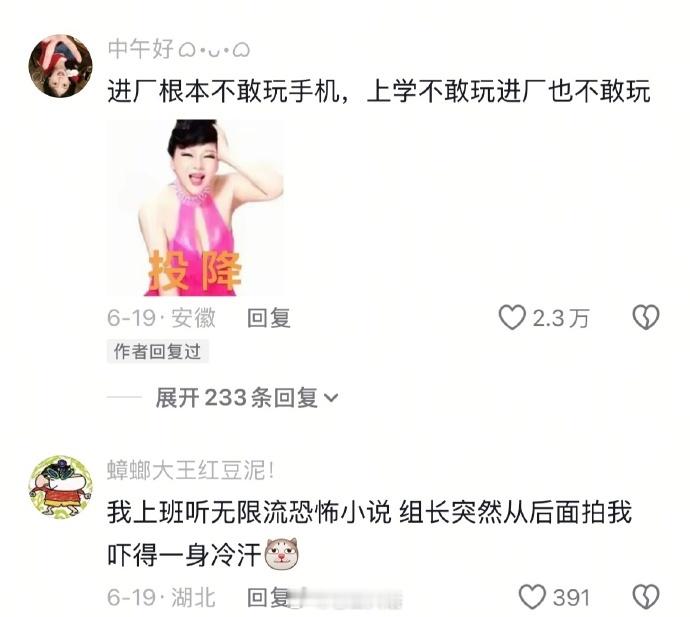Show 展开233条回复 thread
Screen dimensions: 690x617
pyautogui.click(x=246, y=397)
